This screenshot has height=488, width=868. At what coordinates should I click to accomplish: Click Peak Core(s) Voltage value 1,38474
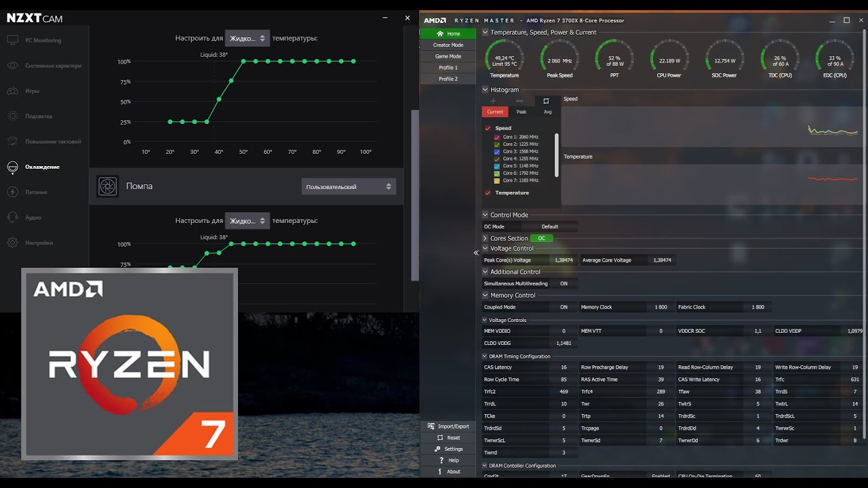coord(564,260)
